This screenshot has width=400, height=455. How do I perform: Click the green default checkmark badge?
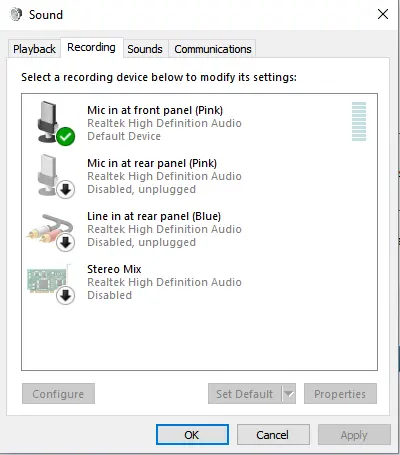(x=65, y=136)
